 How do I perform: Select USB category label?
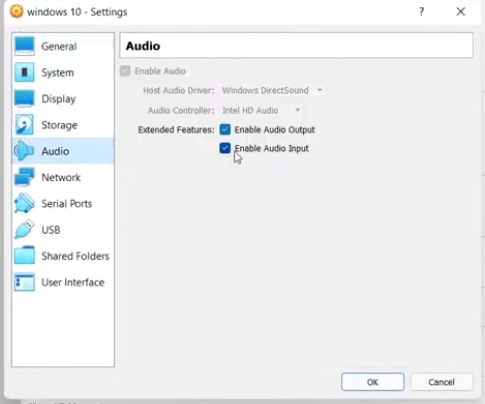pyautogui.click(x=51, y=230)
